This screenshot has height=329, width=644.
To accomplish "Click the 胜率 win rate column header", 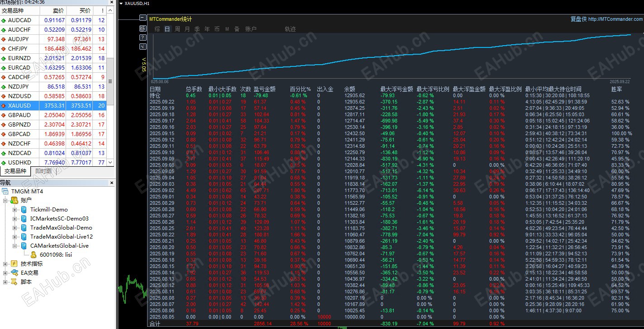I will click(x=616, y=89).
